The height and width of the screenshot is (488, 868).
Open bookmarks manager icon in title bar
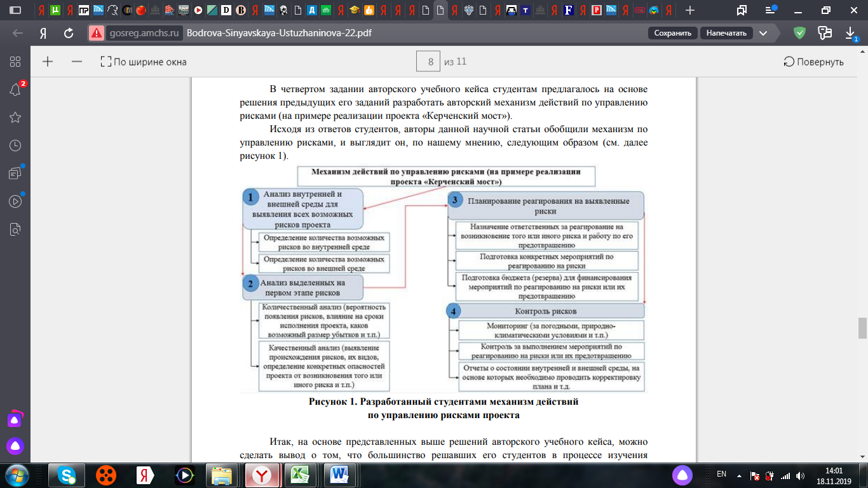742,10
